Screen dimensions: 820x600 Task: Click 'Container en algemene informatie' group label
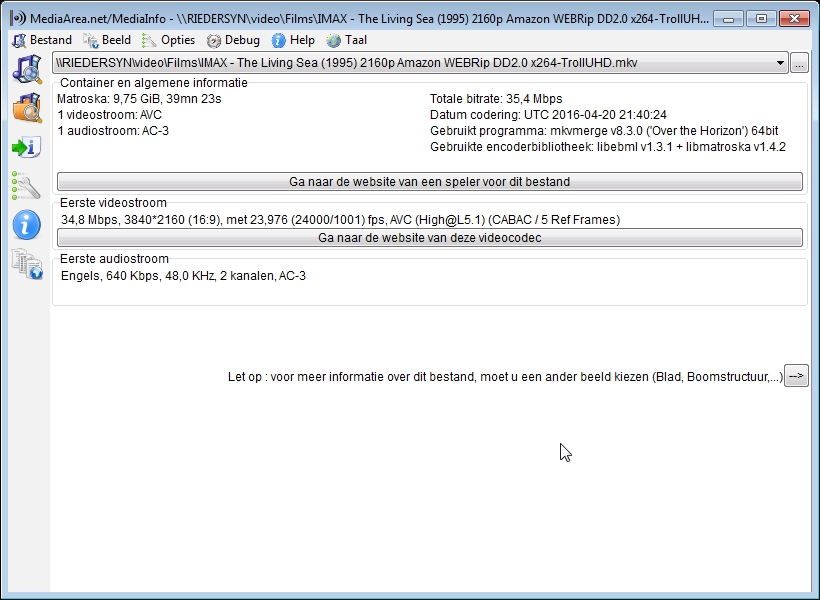click(154, 83)
